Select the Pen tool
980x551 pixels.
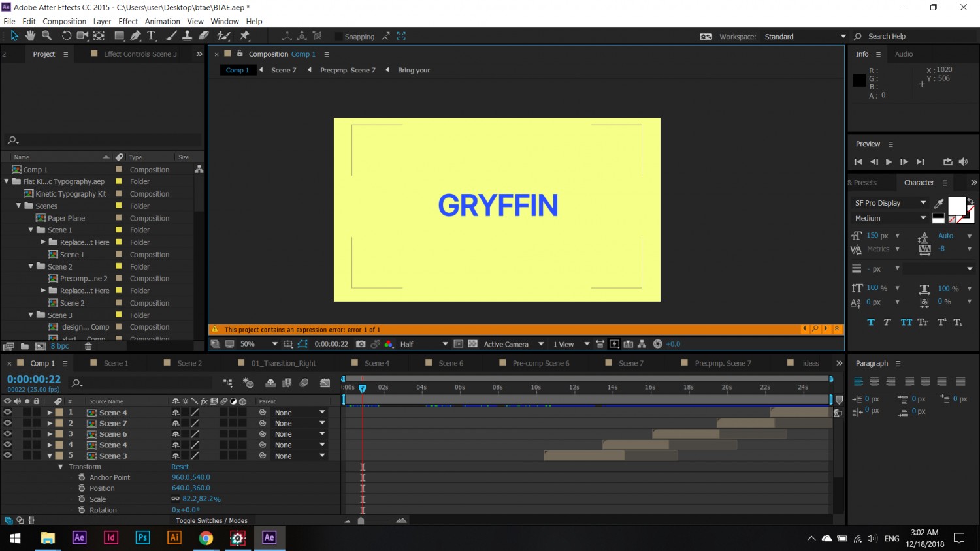(x=135, y=36)
